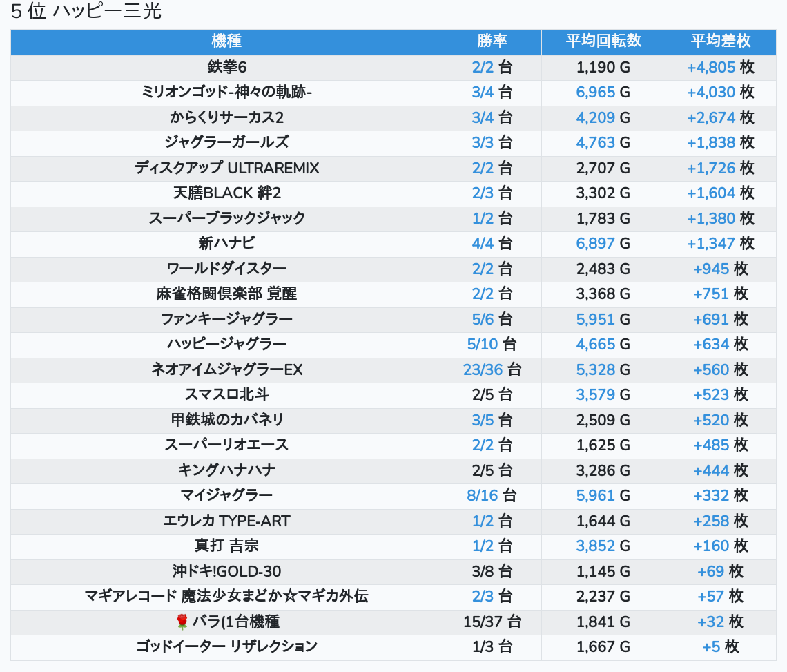Select スーパーリオエース machine name
Image resolution: width=787 pixels, height=672 pixels.
[x=226, y=445]
